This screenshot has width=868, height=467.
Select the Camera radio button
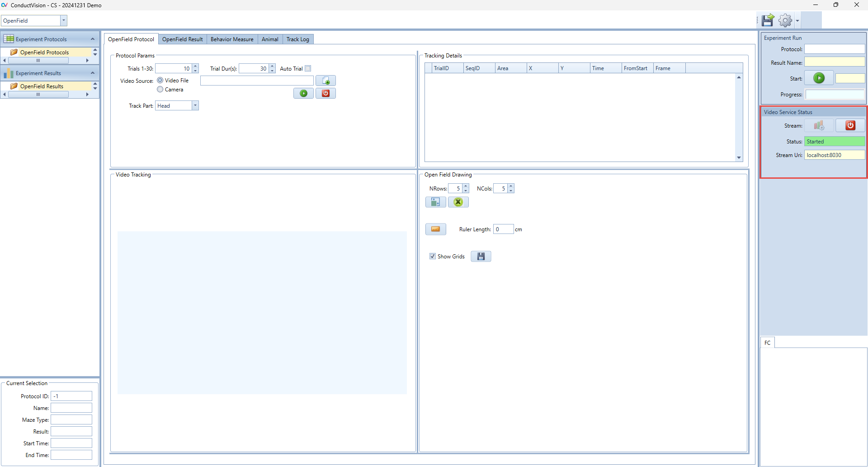[160, 90]
